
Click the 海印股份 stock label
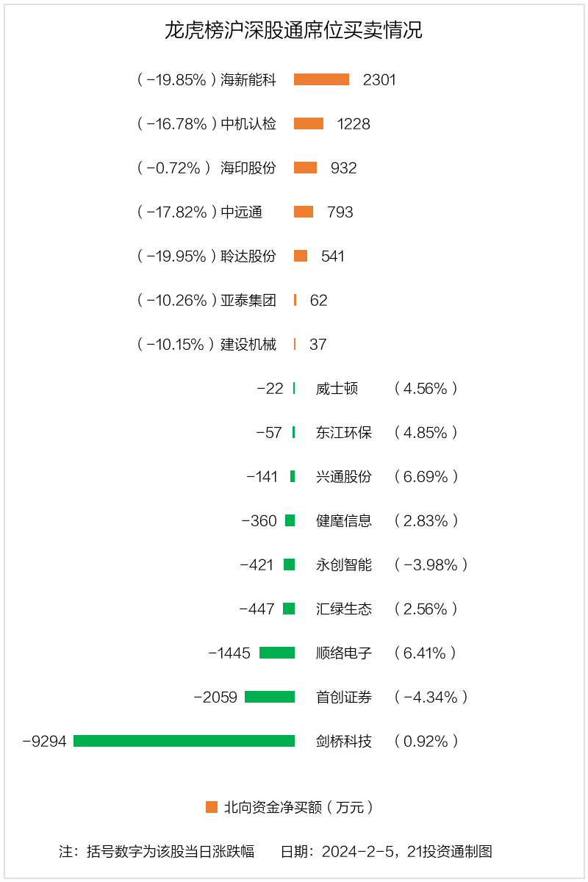click(248, 168)
